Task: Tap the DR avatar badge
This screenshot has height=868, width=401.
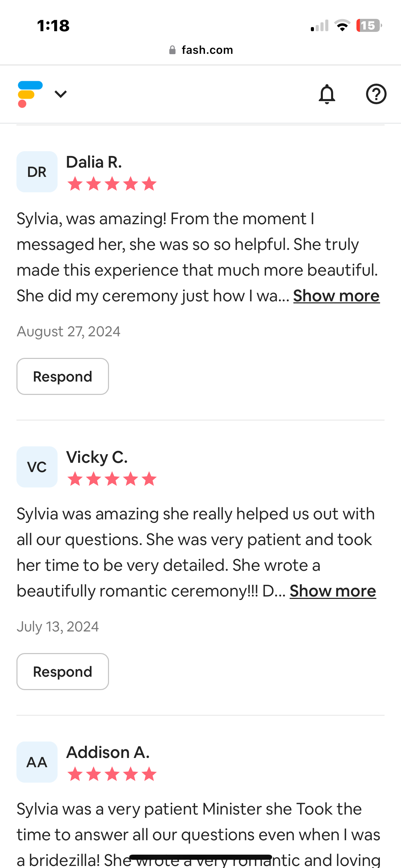Action: 37,172
